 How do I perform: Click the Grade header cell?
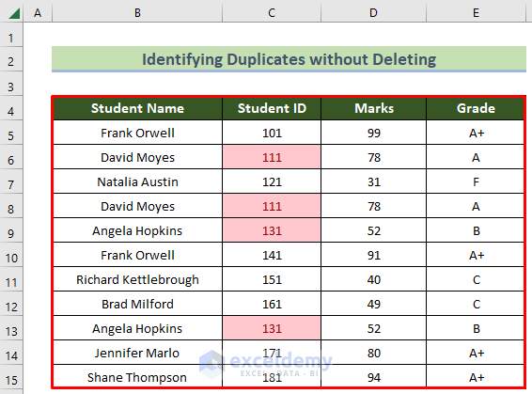pyautogui.click(x=476, y=108)
